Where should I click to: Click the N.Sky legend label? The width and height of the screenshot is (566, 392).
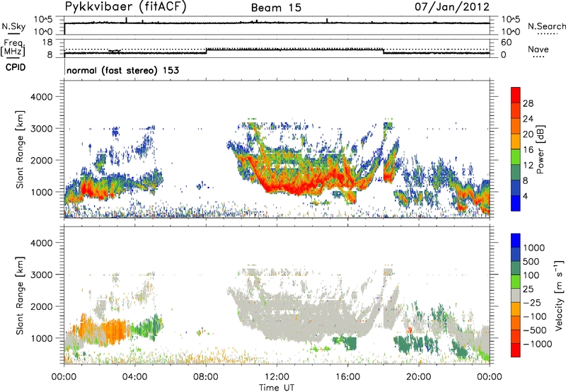coord(13,26)
